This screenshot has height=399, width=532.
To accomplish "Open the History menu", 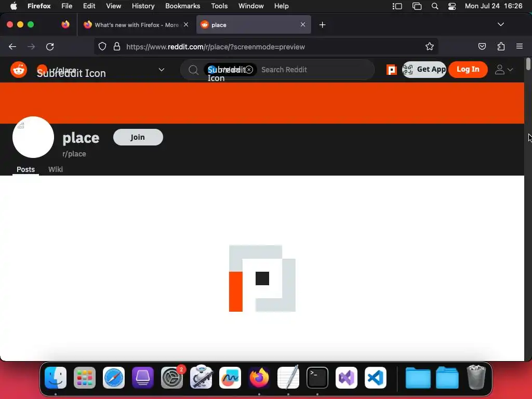I will (143, 6).
